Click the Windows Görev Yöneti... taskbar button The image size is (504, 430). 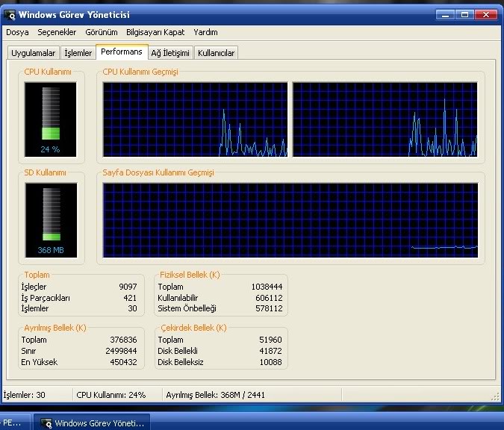pos(92,422)
